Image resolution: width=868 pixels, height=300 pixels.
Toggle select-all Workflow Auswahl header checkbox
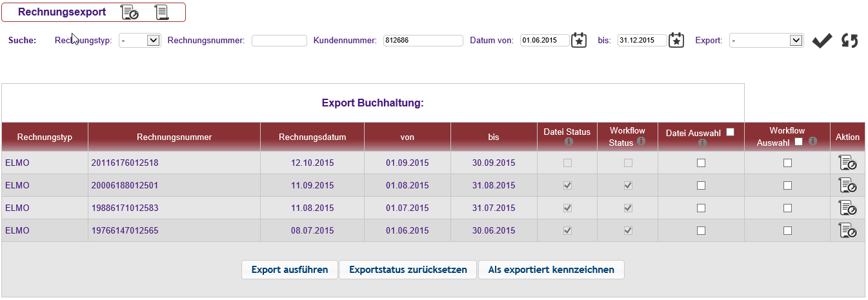798,142
